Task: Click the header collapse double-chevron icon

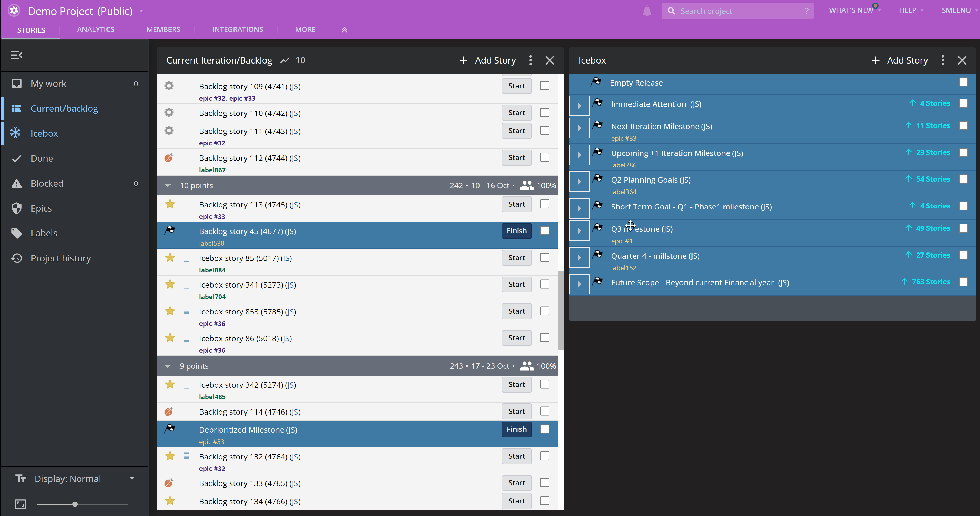Action: (x=344, y=30)
